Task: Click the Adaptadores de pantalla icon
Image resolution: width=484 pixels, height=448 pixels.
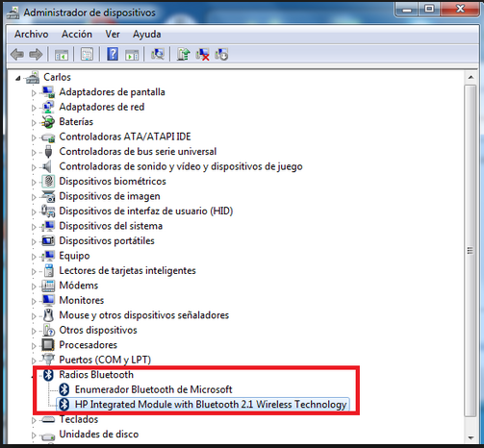Action: 48,92
